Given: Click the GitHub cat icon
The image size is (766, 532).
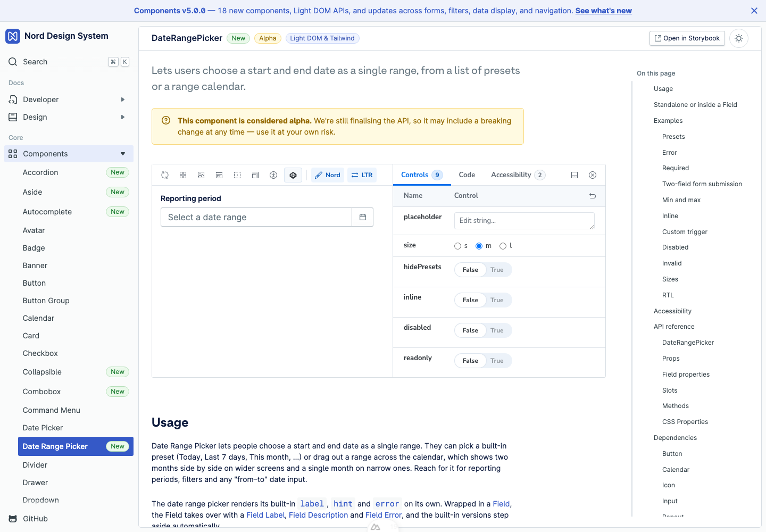Looking at the screenshot, I should coord(13,519).
